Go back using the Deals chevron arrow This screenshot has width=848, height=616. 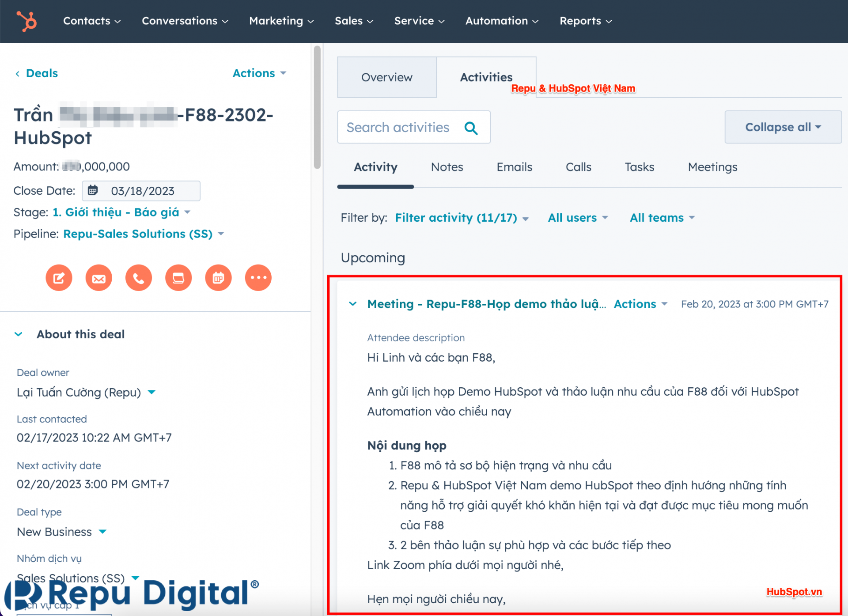pyautogui.click(x=17, y=74)
